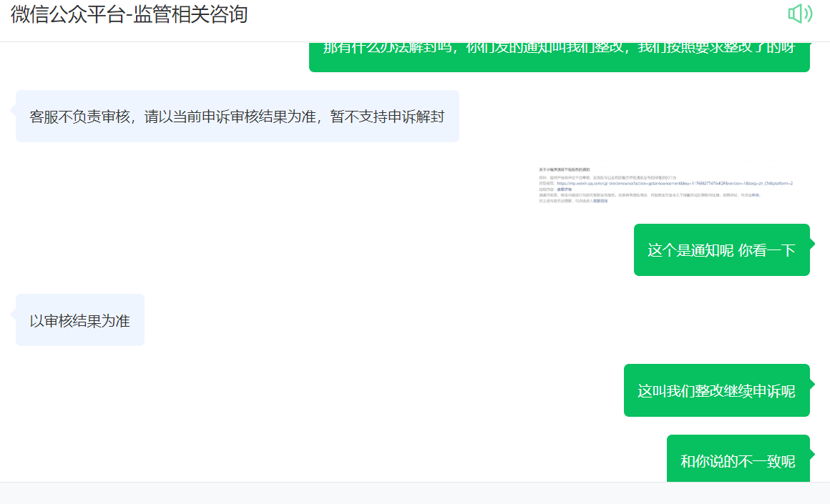The width and height of the screenshot is (830, 504).
Task: Select the message '那有什么办法解封吗'
Action: (560, 56)
